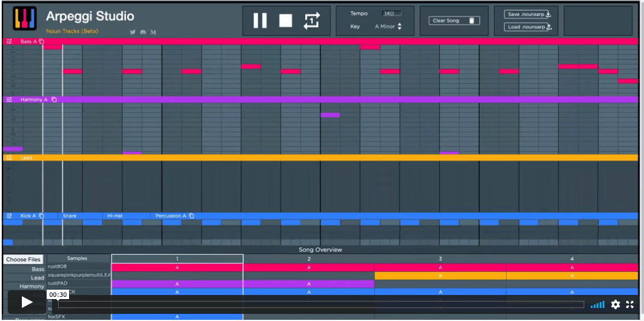Click the copy icon next to Bass A
The height and width of the screenshot is (321, 644).
point(41,41)
